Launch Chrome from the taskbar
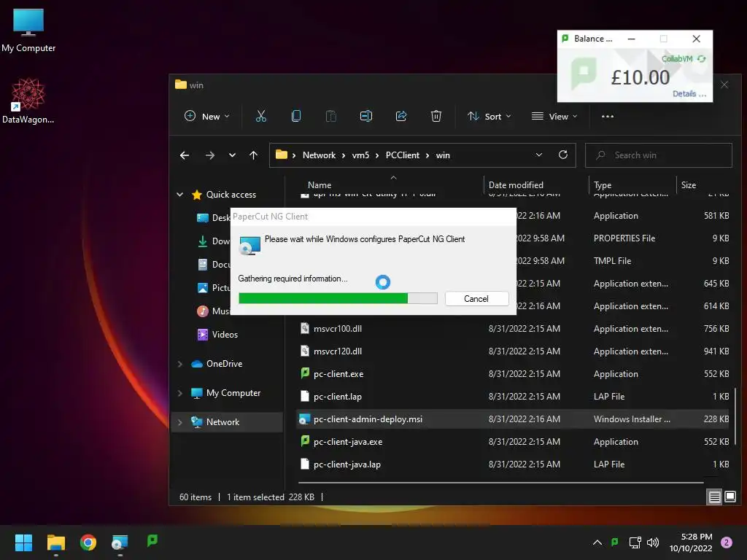The height and width of the screenshot is (560, 747). point(88,542)
